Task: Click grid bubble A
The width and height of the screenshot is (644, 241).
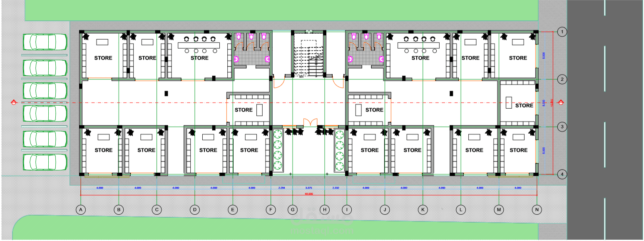Action: 81,210
